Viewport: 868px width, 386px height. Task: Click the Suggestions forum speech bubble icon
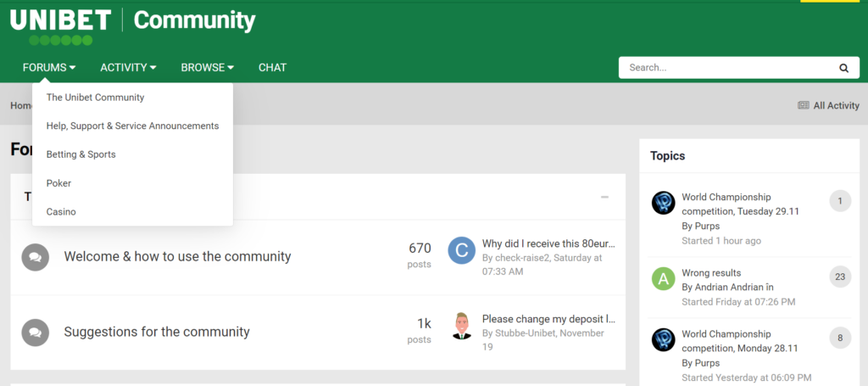[x=36, y=333]
